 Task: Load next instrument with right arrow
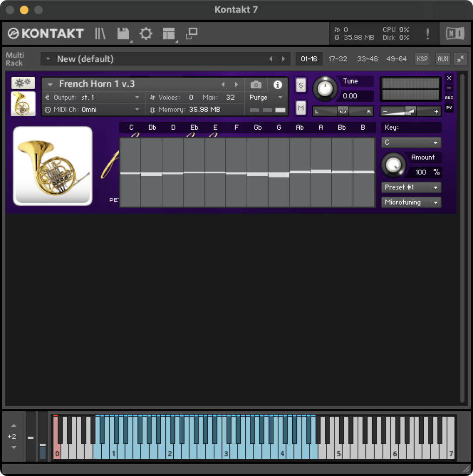tap(236, 85)
